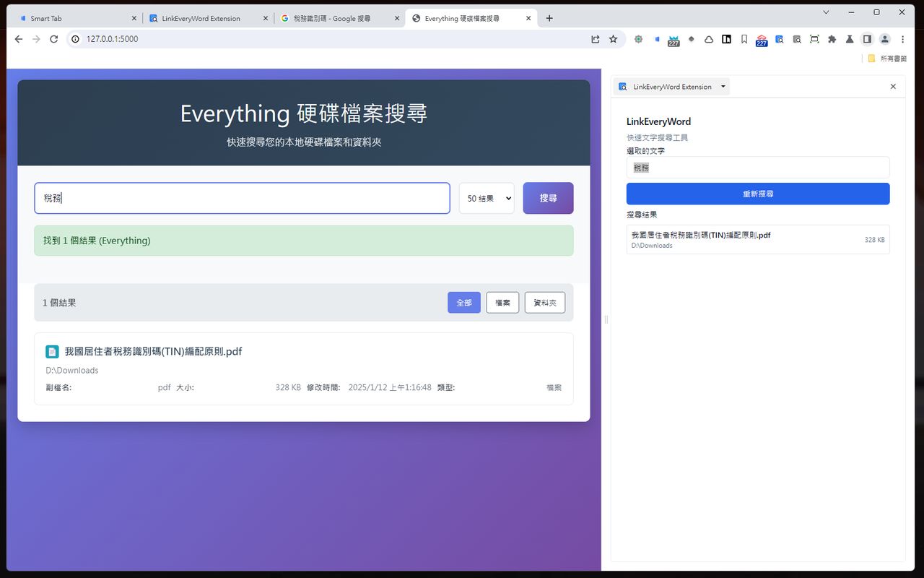Filter results by 資料夾
The image size is (924, 578).
[545, 303]
